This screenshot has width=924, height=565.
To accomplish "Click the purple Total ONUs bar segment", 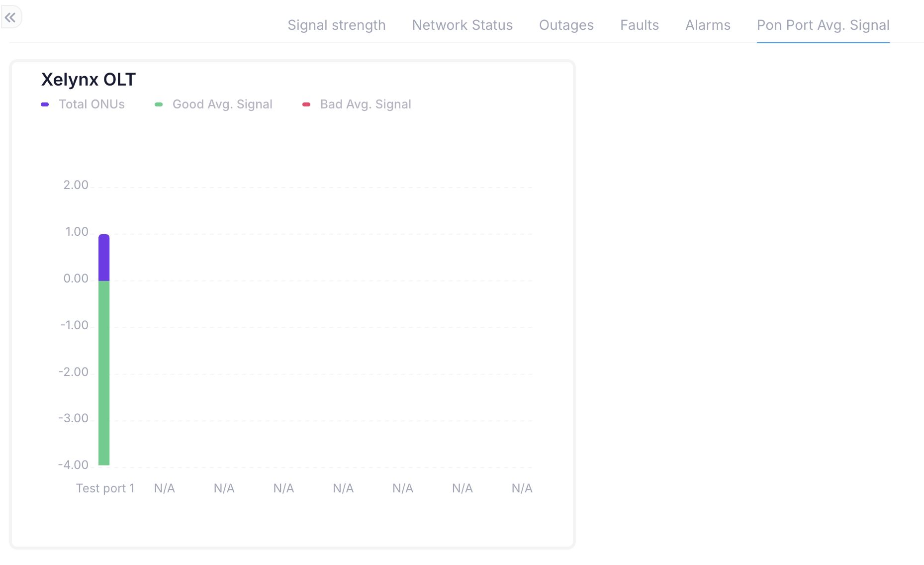I will [104, 258].
